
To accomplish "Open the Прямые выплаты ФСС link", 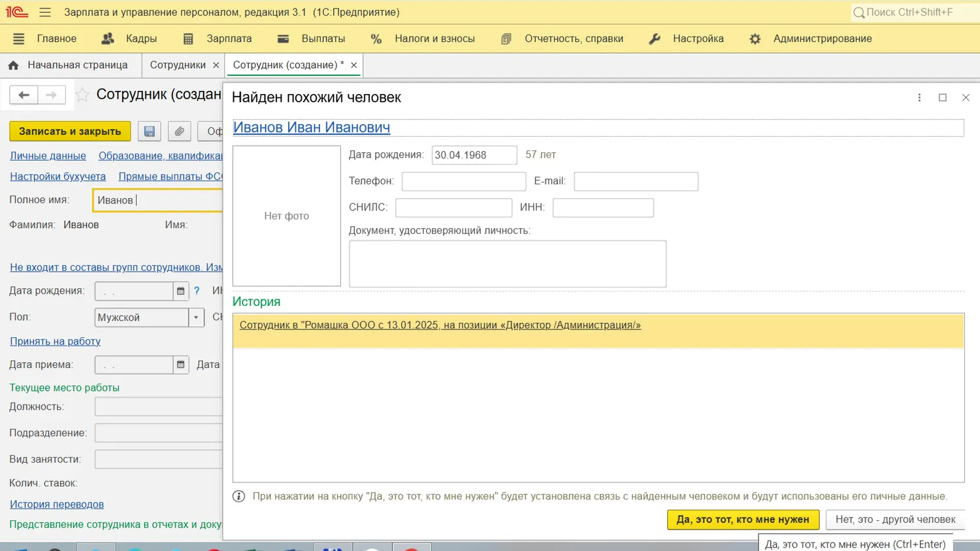I will click(171, 176).
